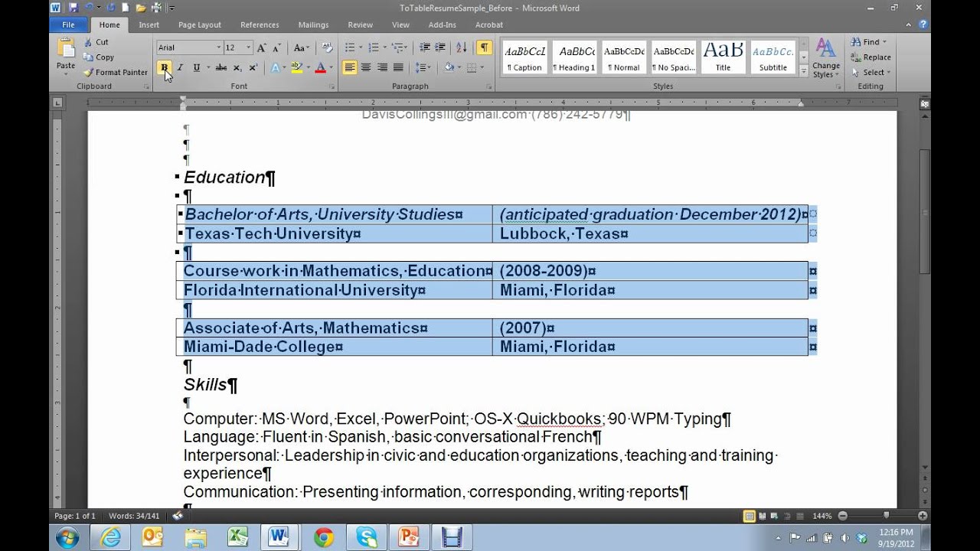Apply the Heading 1 style
This screenshot has height=551, width=980.
tap(576, 57)
